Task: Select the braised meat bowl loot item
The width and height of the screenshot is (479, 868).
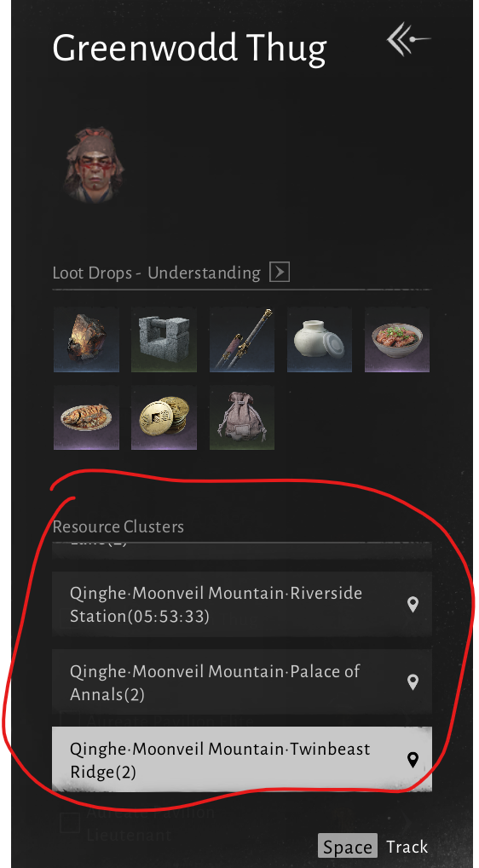Action: pos(397,339)
